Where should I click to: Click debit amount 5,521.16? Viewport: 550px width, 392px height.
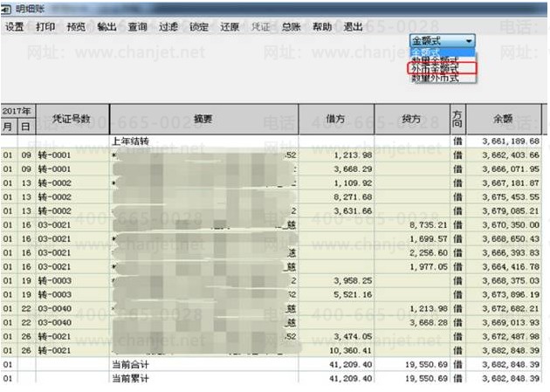click(353, 294)
